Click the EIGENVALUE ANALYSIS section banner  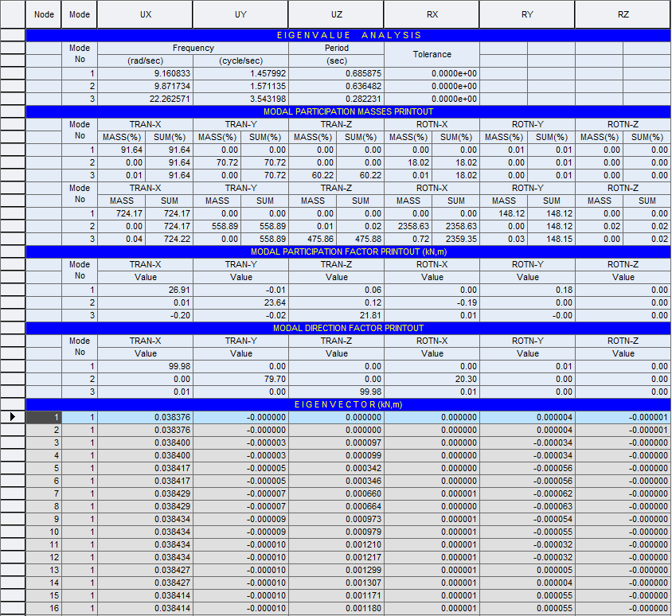[349, 35]
